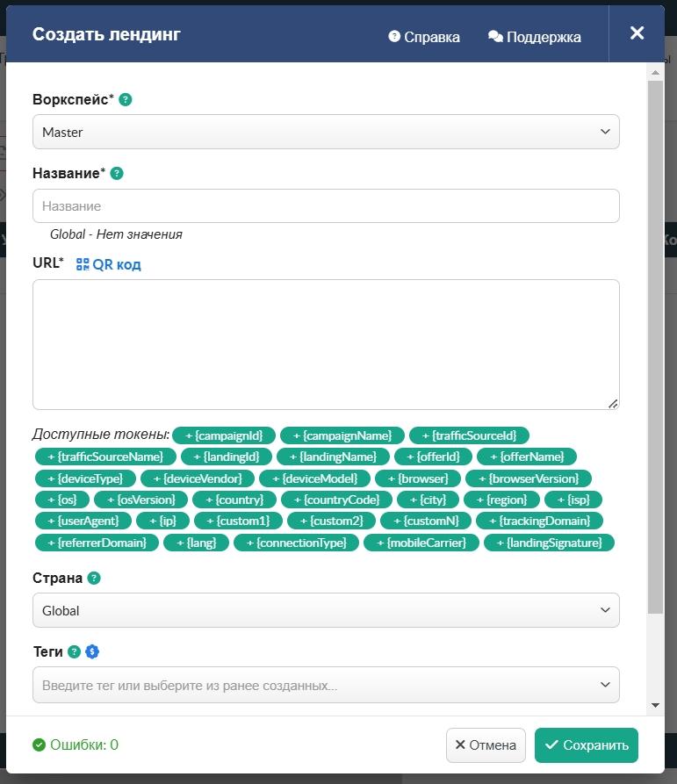Insert the {countryCode} token
The width and height of the screenshot is (677, 784).
pyautogui.click(x=336, y=500)
